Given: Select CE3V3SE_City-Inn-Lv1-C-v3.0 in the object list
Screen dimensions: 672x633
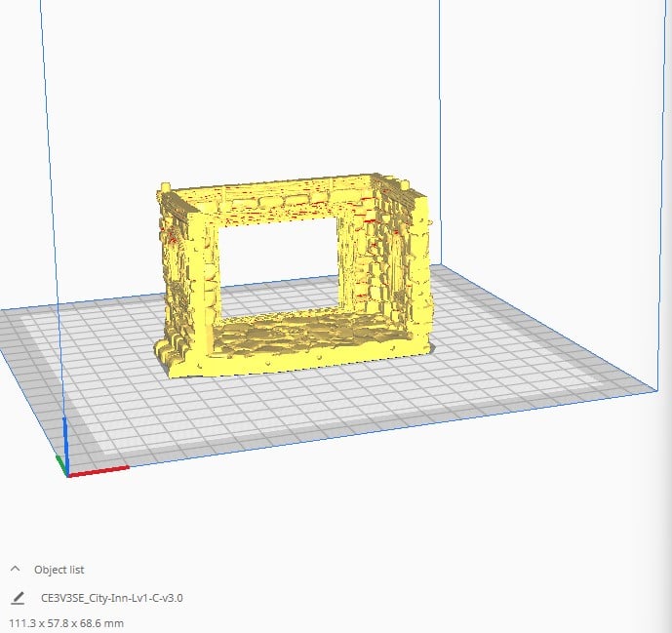Looking at the screenshot, I should coord(112,598).
